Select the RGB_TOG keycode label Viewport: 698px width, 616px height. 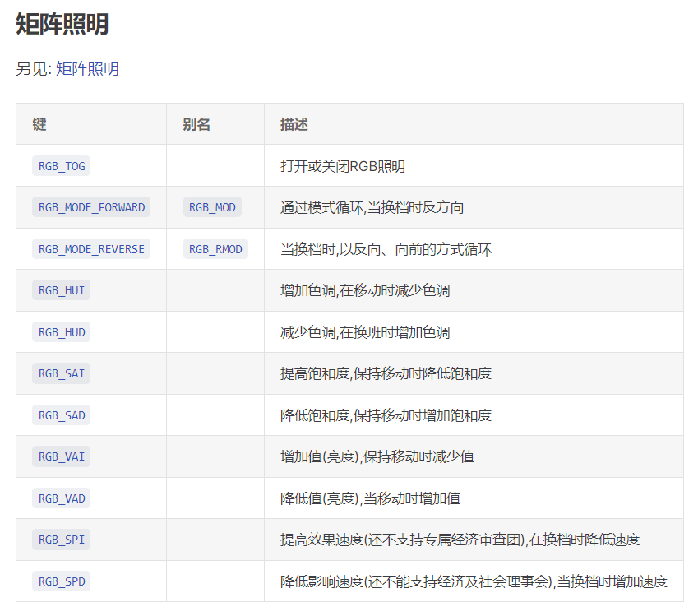point(62,166)
